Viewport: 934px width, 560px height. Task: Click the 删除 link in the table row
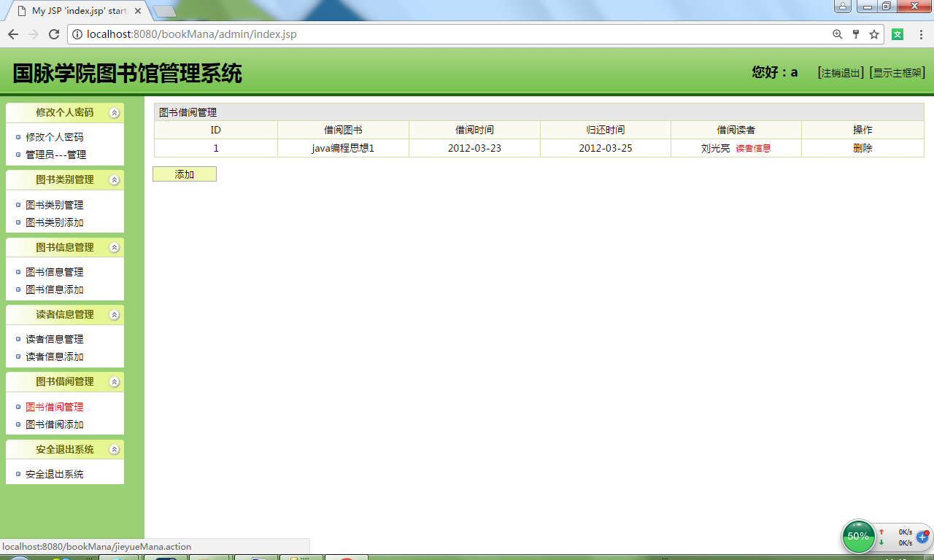(862, 147)
